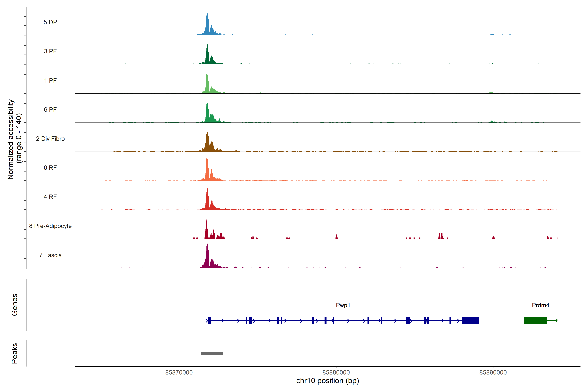Click the chr10 position axis title
This screenshot has height=392, width=588.
[x=327, y=381]
